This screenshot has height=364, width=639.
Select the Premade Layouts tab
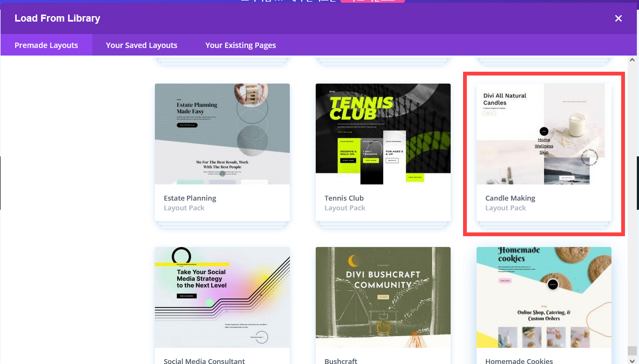[46, 45]
